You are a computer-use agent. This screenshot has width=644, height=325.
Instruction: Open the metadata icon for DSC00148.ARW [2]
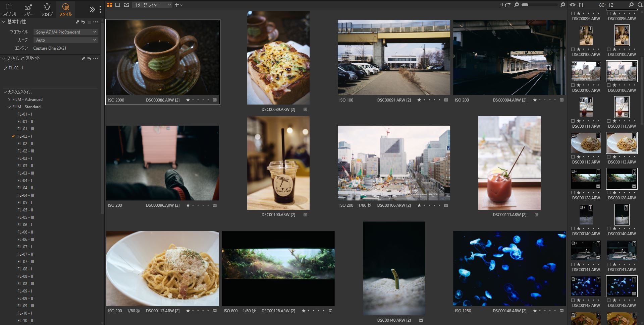click(561, 311)
